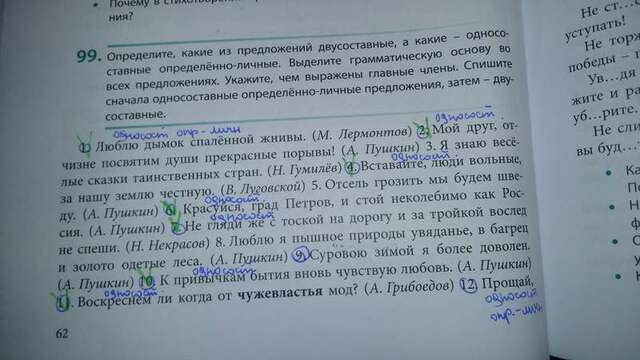Click the author name "(В. Луговской)"
The image size is (640, 360).
263,188
